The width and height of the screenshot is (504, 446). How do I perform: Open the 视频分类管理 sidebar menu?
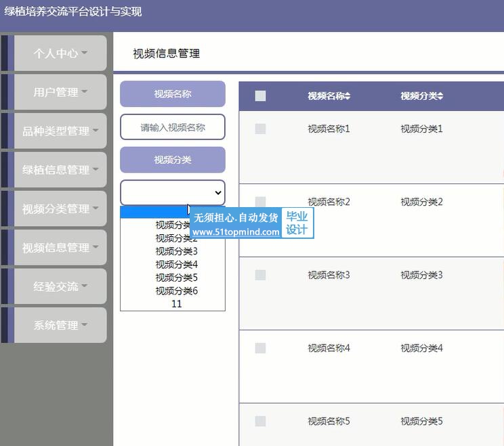[x=60, y=208]
